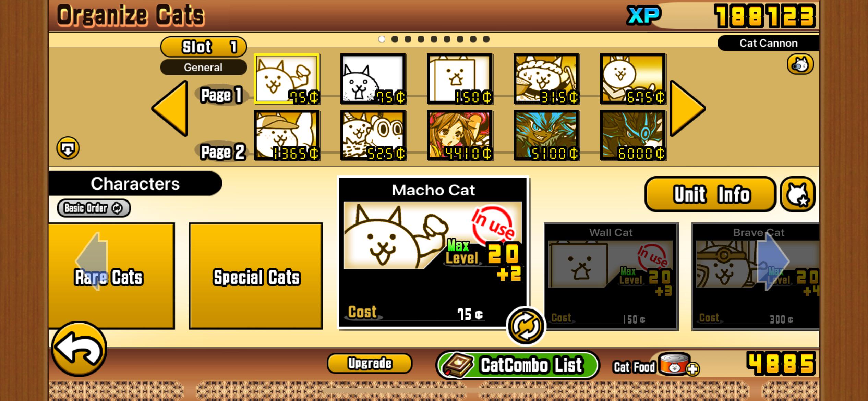868x401 pixels.
Task: Click the Cat Cannon icon
Action: pyautogui.click(x=800, y=64)
